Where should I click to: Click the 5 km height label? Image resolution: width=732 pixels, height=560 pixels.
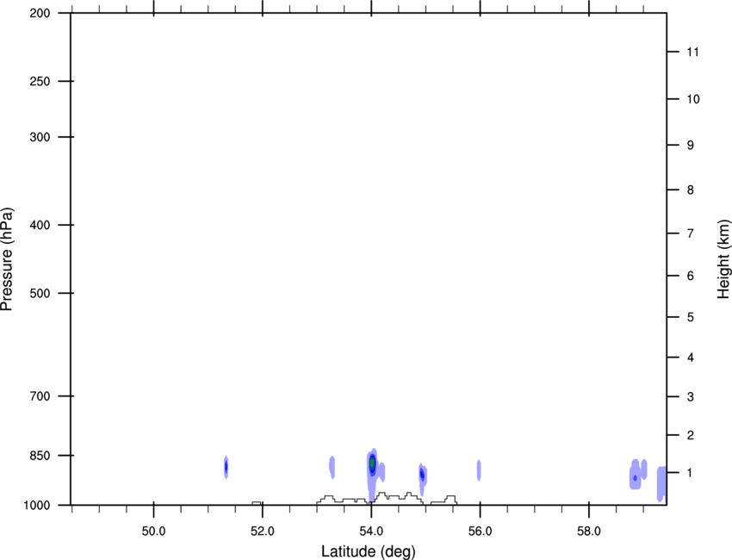[691, 317]
